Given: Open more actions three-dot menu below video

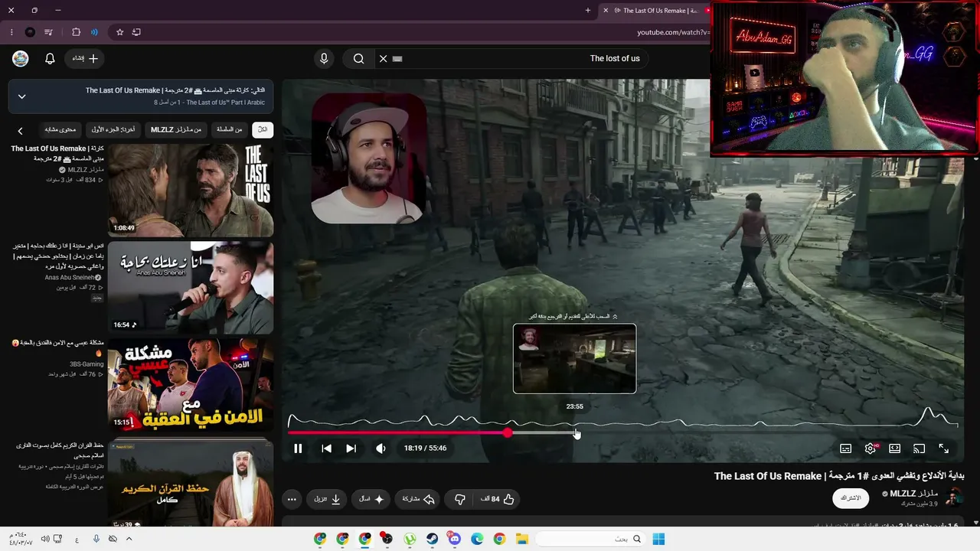Looking at the screenshot, I should pyautogui.click(x=292, y=499).
